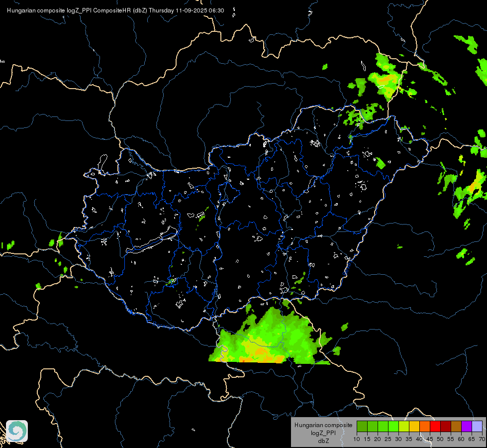Click the legend tick label '40'
The height and width of the screenshot is (448, 487).
pyautogui.click(x=419, y=440)
